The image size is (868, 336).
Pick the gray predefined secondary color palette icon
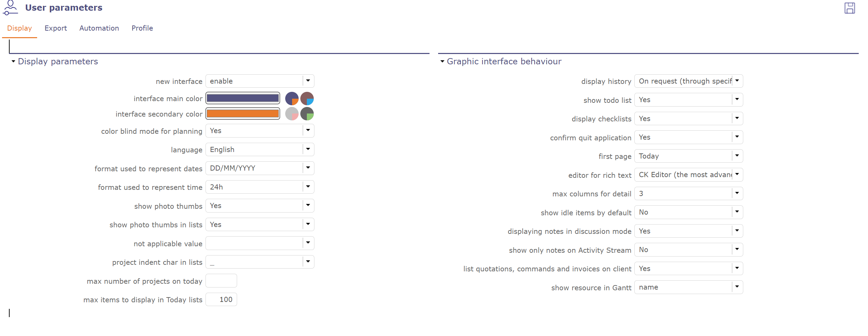[x=292, y=113]
